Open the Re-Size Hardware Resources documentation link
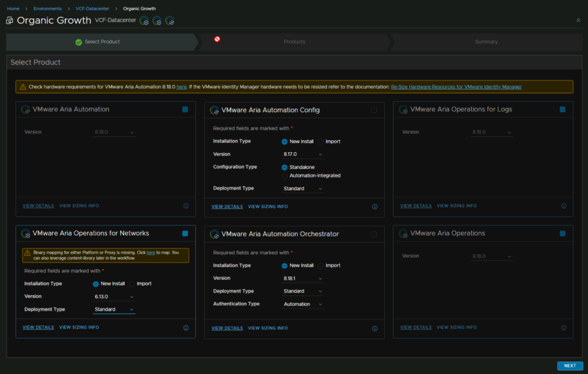The width and height of the screenshot is (588, 374). (x=456, y=87)
